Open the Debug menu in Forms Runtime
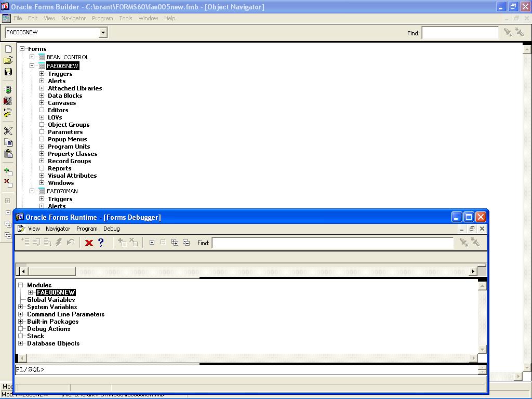Screen dimensions: 532x399 click(111, 229)
